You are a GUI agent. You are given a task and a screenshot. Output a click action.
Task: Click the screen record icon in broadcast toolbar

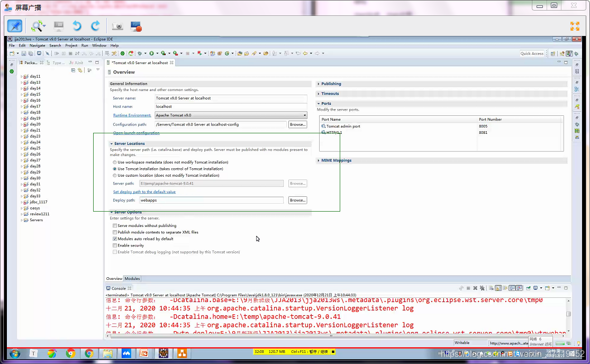click(x=136, y=26)
